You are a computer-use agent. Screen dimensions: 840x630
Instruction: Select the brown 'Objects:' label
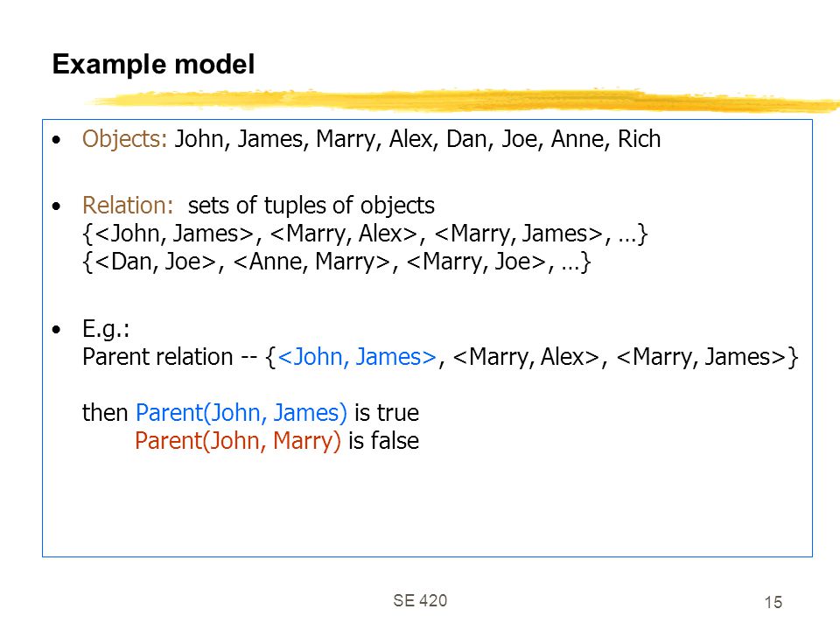click(x=124, y=139)
